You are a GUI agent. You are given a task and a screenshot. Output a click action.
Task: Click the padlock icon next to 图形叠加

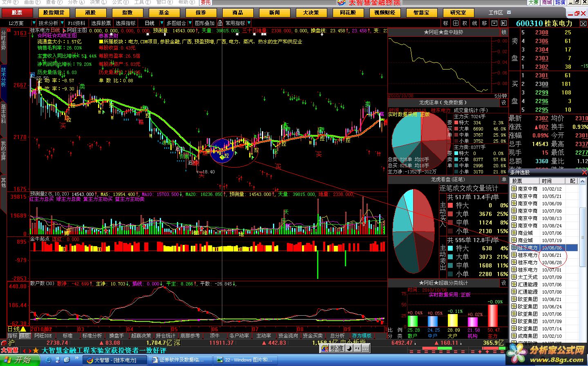[220, 23]
